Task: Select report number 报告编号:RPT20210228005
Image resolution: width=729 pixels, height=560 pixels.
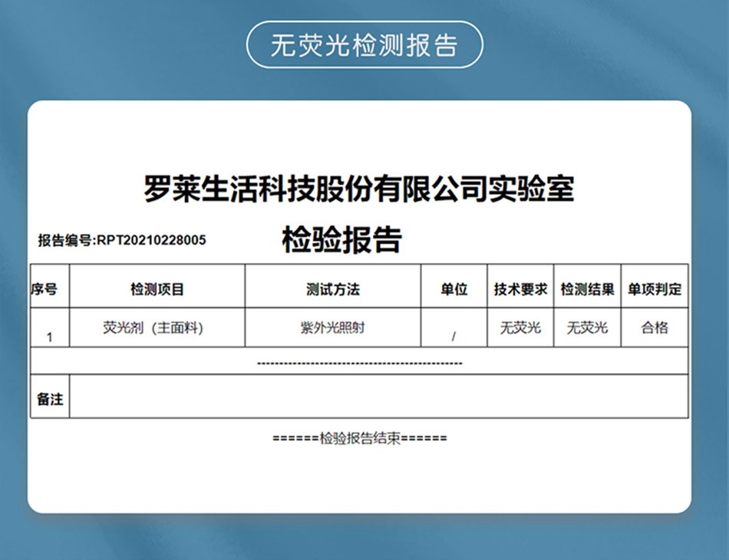Action: pyautogui.click(x=122, y=240)
